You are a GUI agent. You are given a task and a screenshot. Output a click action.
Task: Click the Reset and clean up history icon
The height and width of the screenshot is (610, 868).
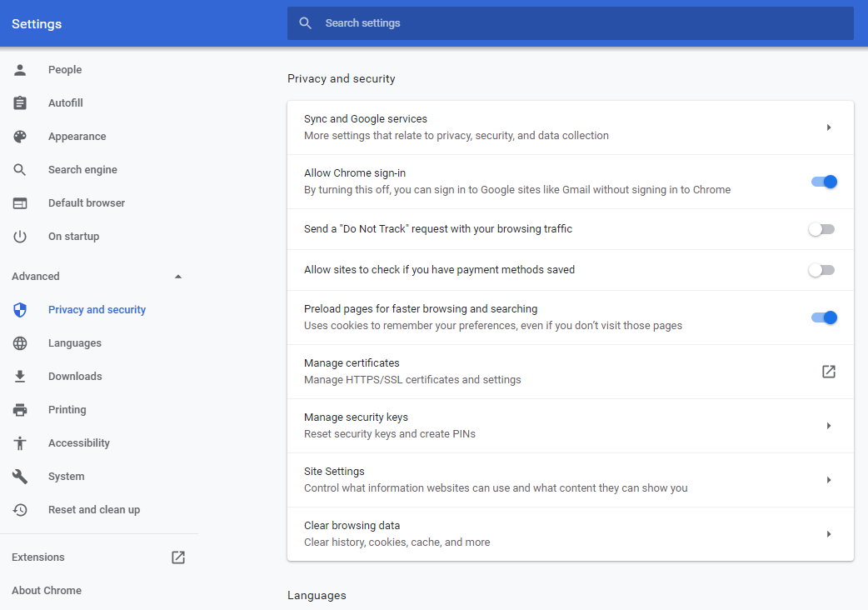(20, 510)
